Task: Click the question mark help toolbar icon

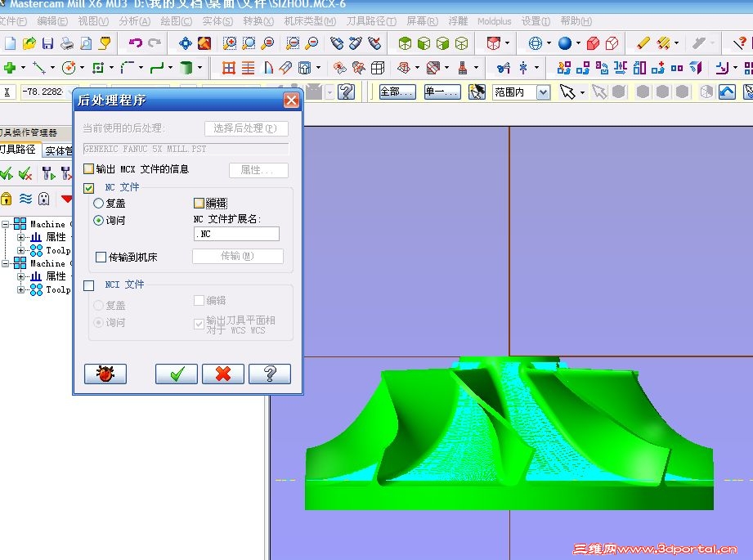Action: tap(346, 92)
